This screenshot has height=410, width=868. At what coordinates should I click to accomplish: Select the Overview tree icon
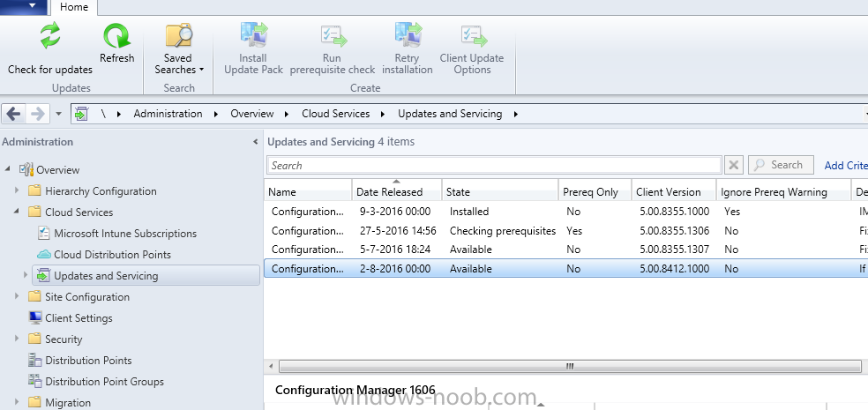click(x=26, y=169)
